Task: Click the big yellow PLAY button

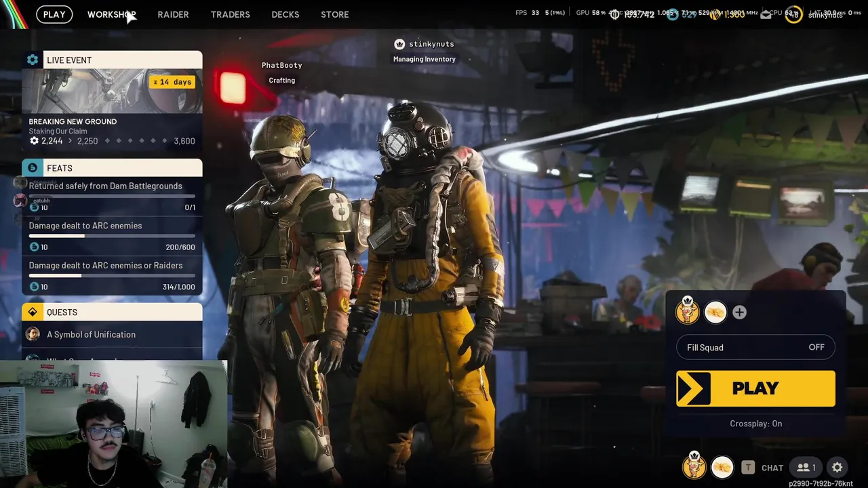Action: point(755,388)
